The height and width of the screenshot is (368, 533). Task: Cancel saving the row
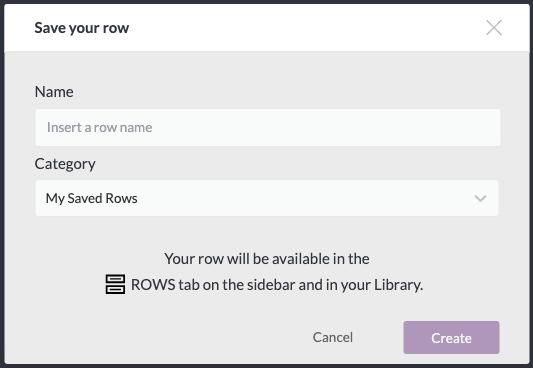[x=333, y=337]
